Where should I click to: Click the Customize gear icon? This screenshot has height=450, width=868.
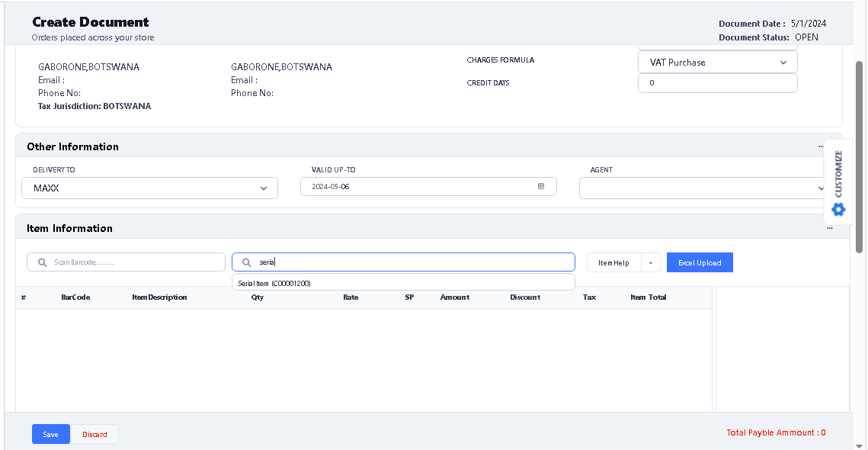[838, 209]
